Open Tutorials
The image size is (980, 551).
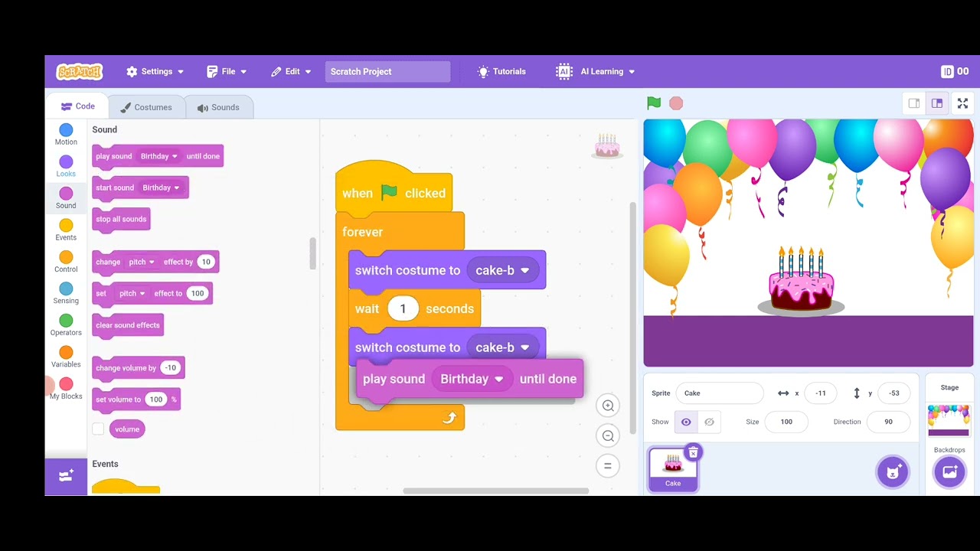click(501, 71)
